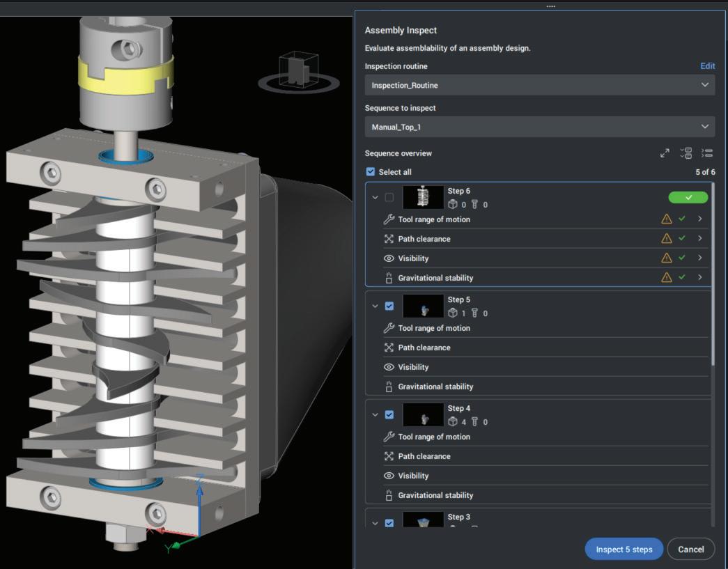Screen dimensions: 728x569
Task: Click the Step 5 thumbnail
Action: [x=423, y=306]
